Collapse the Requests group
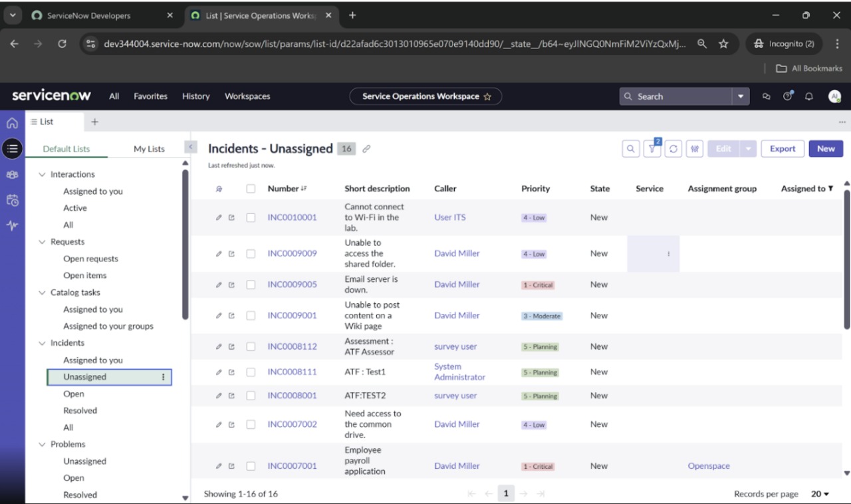Screen dimensions: 851x504 click(x=42, y=242)
